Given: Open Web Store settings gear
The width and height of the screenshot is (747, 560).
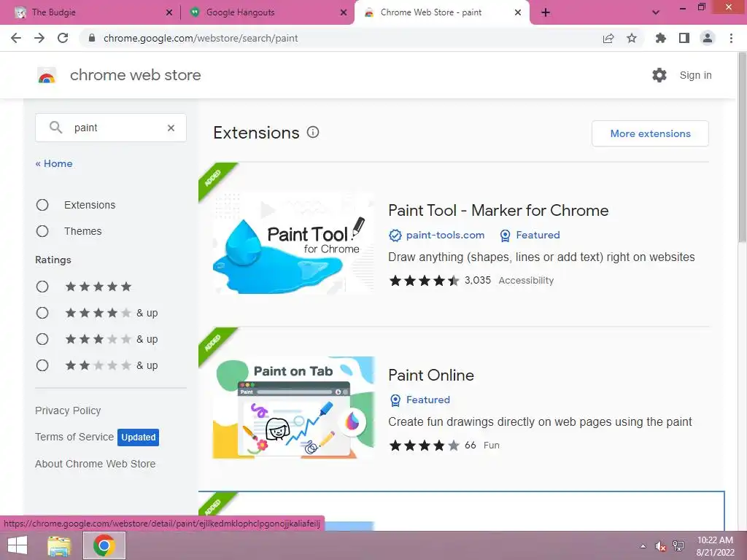Looking at the screenshot, I should coord(659,75).
